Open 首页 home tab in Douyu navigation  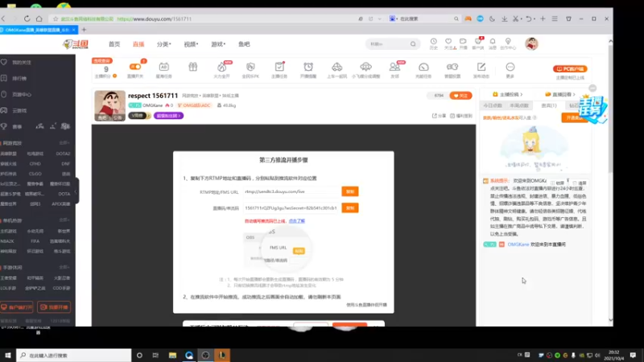tap(114, 44)
